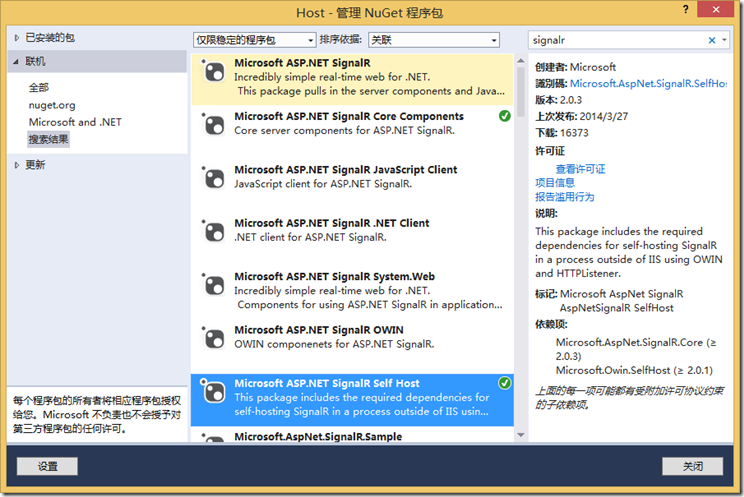
Task: Click the help question mark button
Action: click(x=686, y=9)
